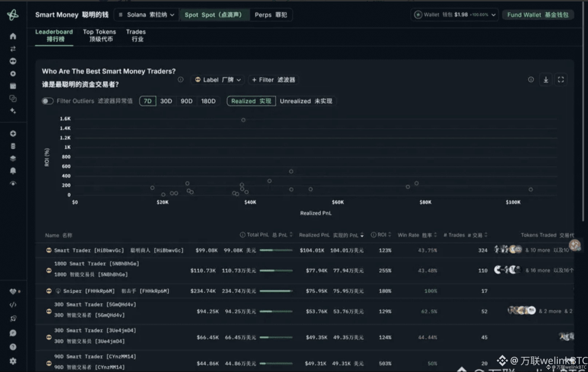Click the layered box icon in sidebar
This screenshot has width=588, height=372.
tap(13, 159)
